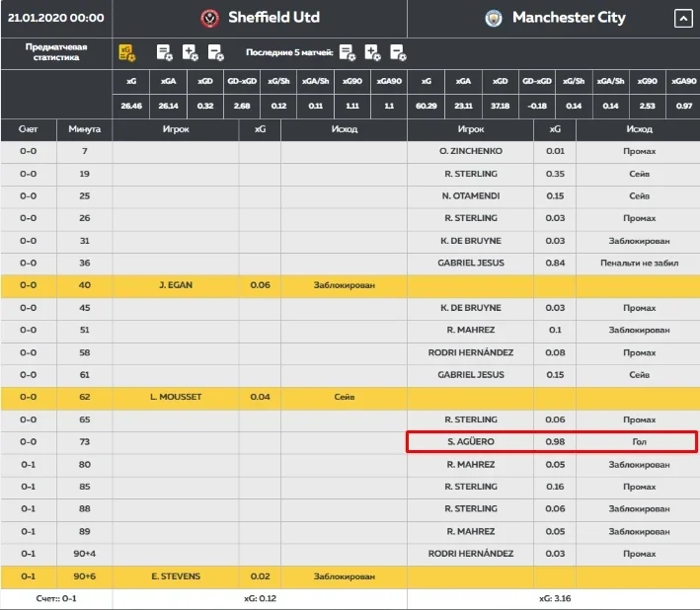Click the first document icon after the yellow xG icon
Image resolution: width=700 pixels, height=610 pixels.
tap(165, 52)
